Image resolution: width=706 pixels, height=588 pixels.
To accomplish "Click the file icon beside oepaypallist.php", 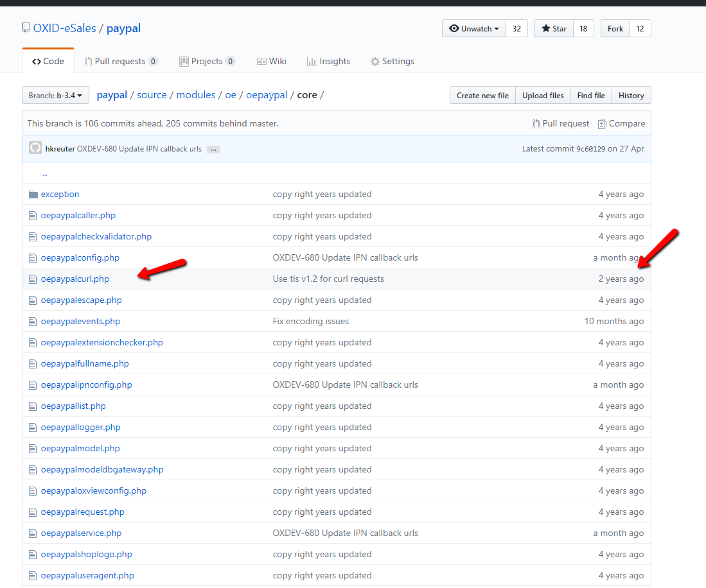I will pos(32,406).
